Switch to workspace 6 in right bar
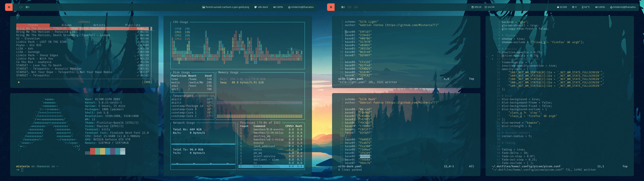The width and height of the screenshot is (644, 181). (x=356, y=7)
